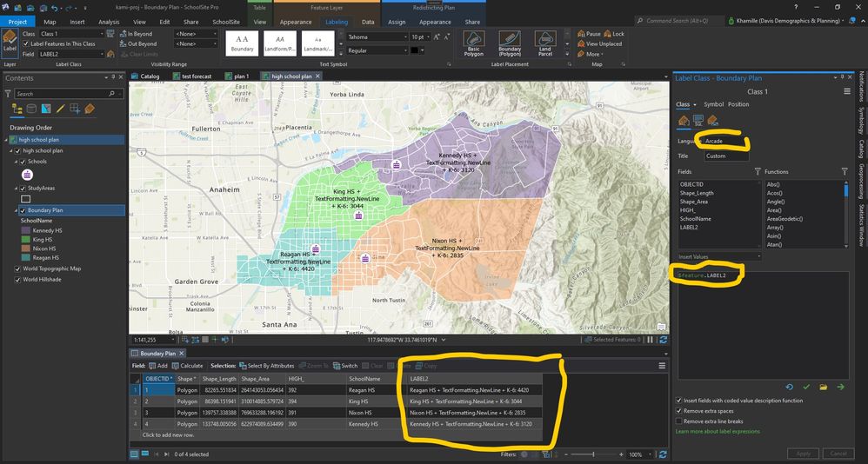Screen dimensions: 868x464
Task: Click the black text color swatch
Action: tap(414, 50)
